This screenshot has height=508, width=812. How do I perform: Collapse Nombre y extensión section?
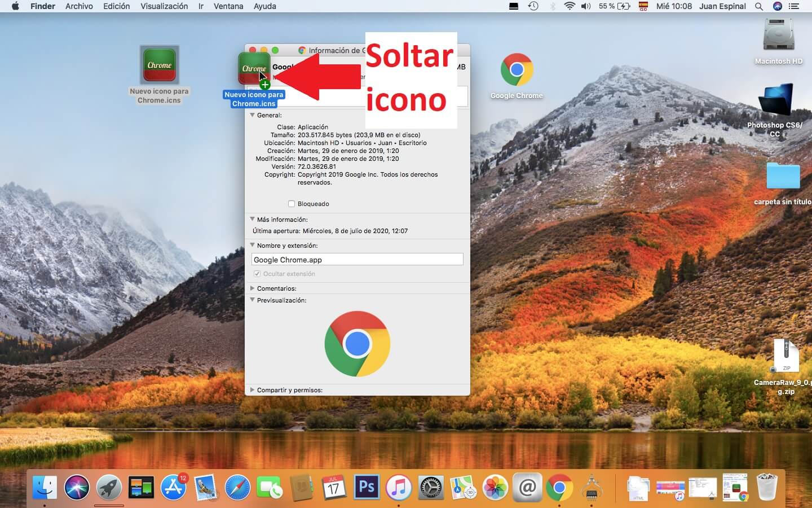(x=253, y=246)
